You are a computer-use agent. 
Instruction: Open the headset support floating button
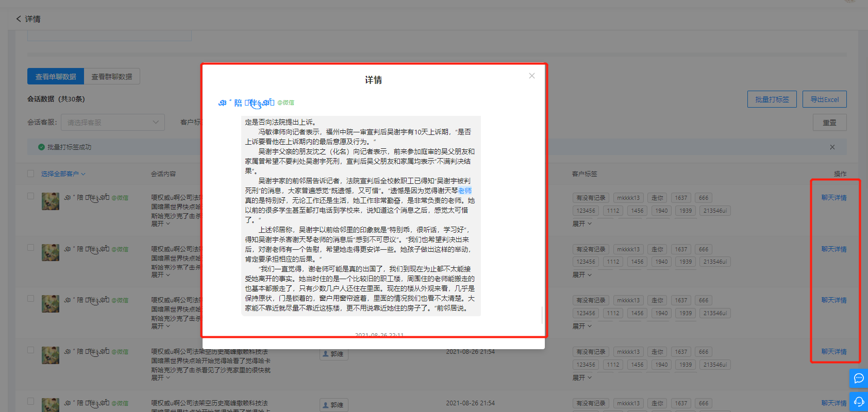(x=859, y=402)
